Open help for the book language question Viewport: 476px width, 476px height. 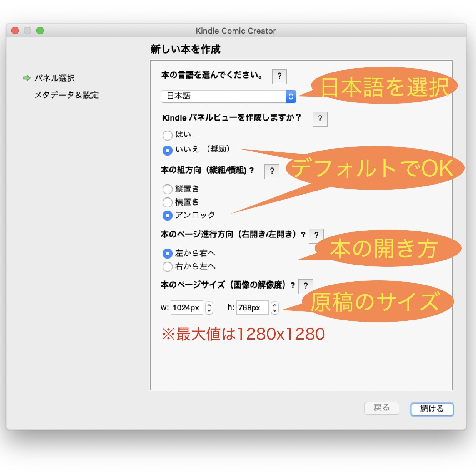(279, 77)
